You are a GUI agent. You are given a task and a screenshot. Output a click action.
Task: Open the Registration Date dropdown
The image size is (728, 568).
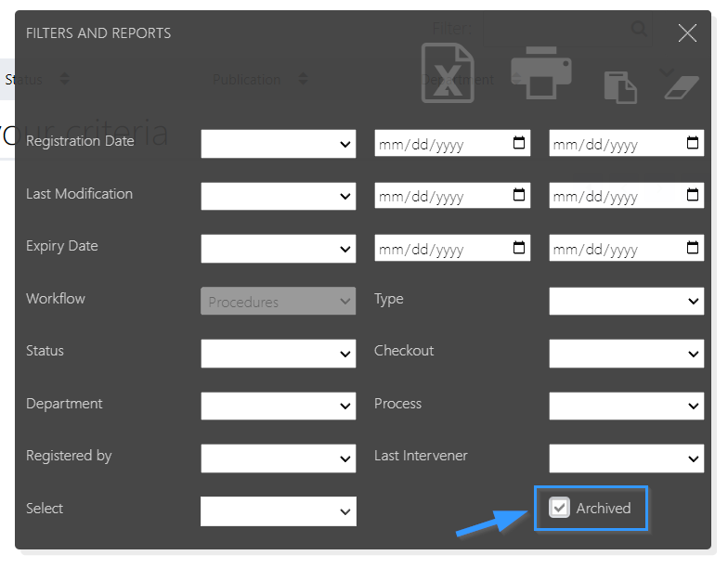[279, 144]
